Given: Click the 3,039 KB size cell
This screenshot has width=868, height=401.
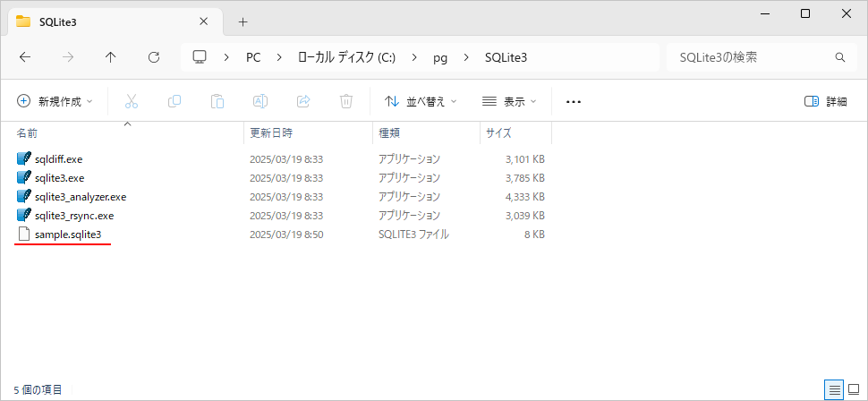Looking at the screenshot, I should click(525, 216).
